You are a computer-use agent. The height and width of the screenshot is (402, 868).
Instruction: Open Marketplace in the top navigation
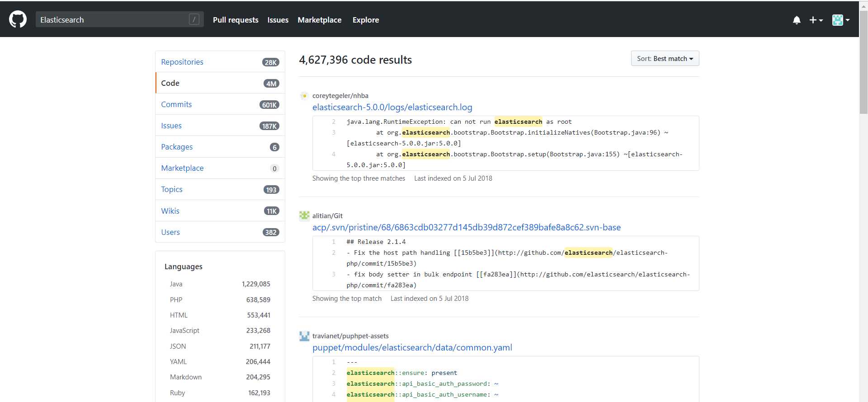319,20
